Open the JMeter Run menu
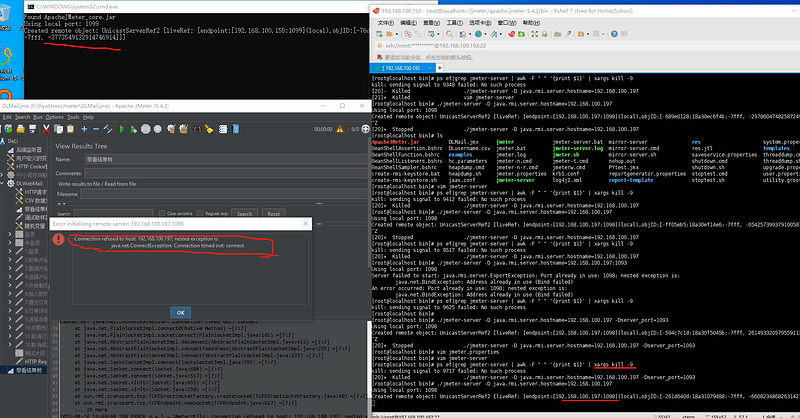 pyautogui.click(x=38, y=117)
